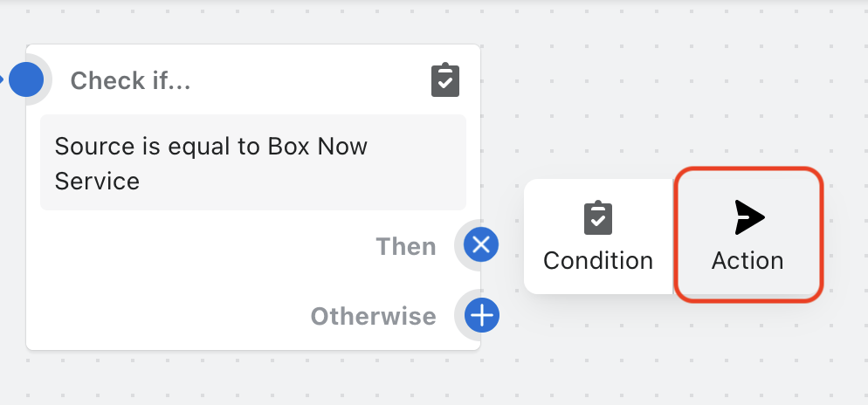Screen dimensions: 868x405
Task: Close the Then branch menu with X
Action: click(x=481, y=245)
